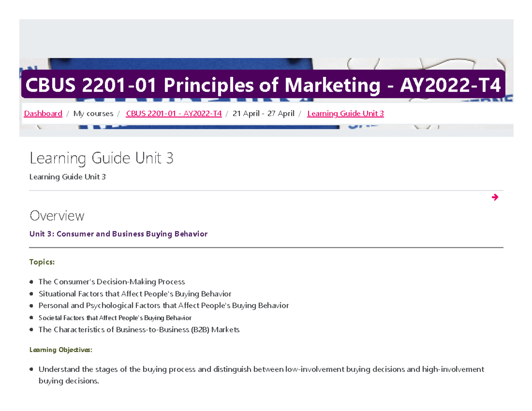Select '21 April - 27 April' breadcrumb text
Image resolution: width=532 pixels, height=411 pixels.
tap(263, 114)
